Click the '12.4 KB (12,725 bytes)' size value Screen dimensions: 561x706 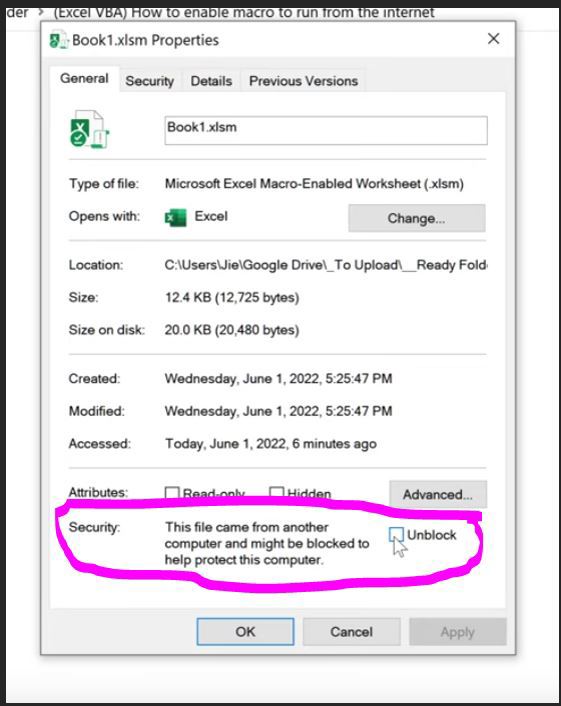(x=232, y=298)
